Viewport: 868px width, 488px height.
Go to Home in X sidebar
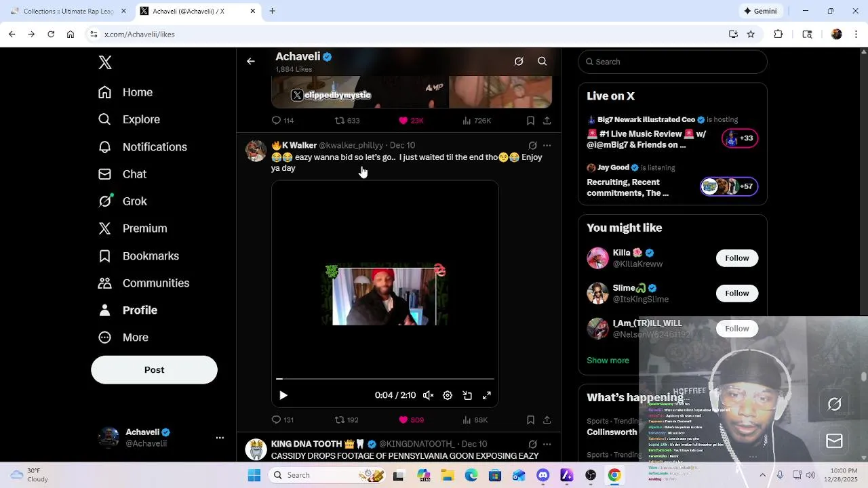[x=125, y=92]
